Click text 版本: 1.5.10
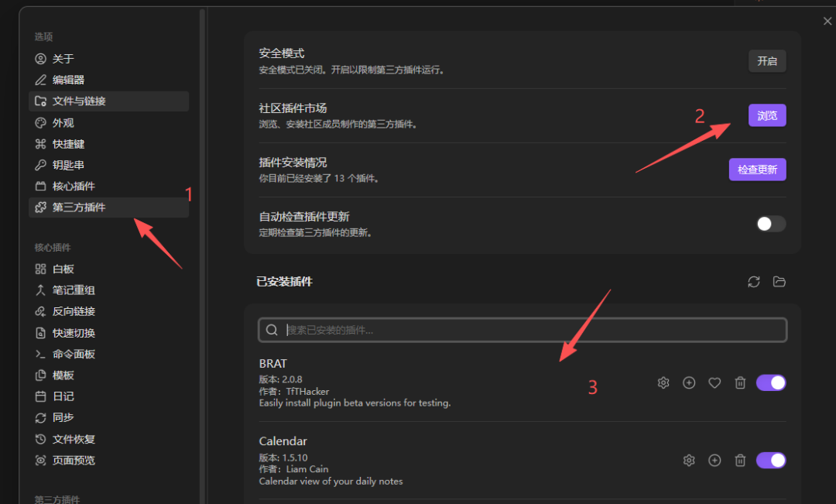This screenshot has height=504, width=836. 283,458
